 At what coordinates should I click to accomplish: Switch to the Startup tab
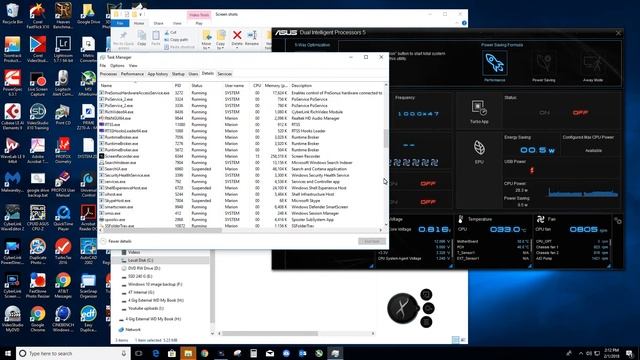click(178, 74)
